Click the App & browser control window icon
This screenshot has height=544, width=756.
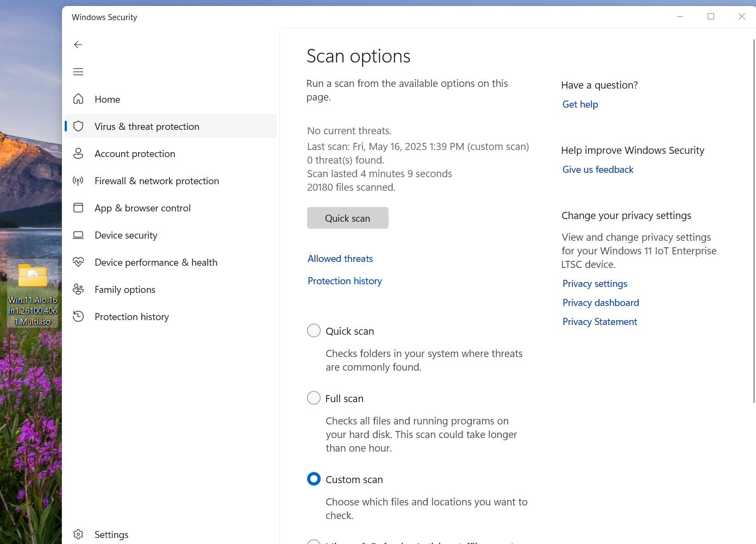[x=78, y=208]
